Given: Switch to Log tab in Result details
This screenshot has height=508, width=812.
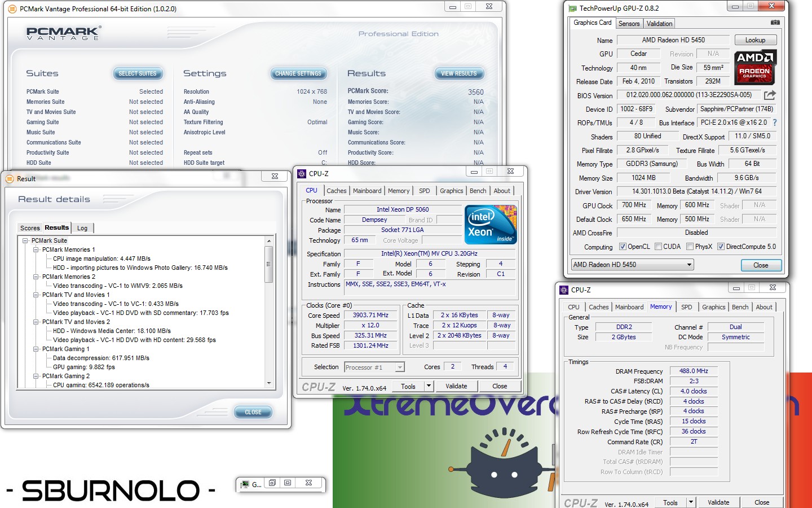Looking at the screenshot, I should [82, 228].
